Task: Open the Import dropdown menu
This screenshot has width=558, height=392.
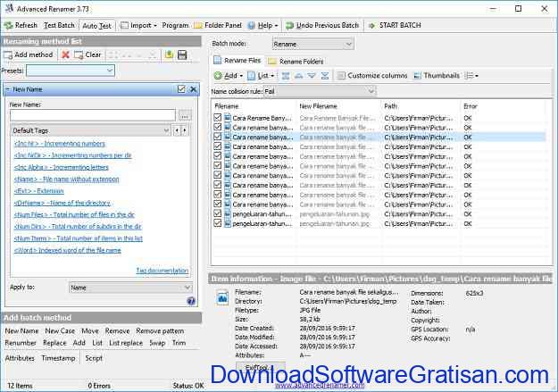Action: pyautogui.click(x=139, y=25)
